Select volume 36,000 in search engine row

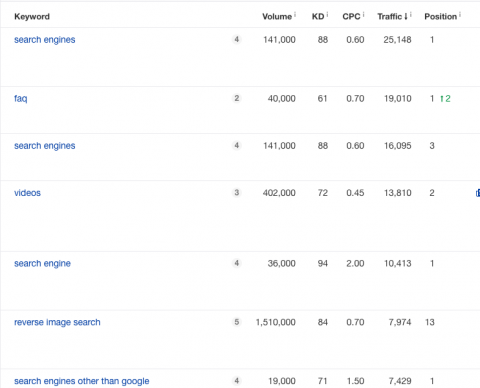tap(282, 264)
